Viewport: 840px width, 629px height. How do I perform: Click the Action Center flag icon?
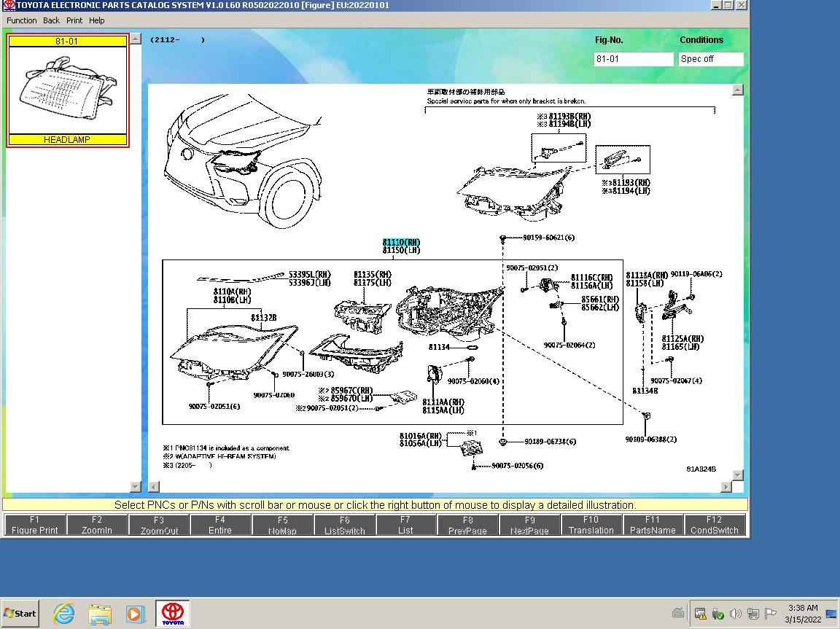[770, 614]
